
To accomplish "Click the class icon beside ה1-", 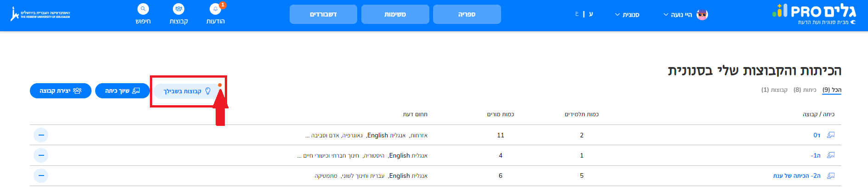I will coord(831,155).
